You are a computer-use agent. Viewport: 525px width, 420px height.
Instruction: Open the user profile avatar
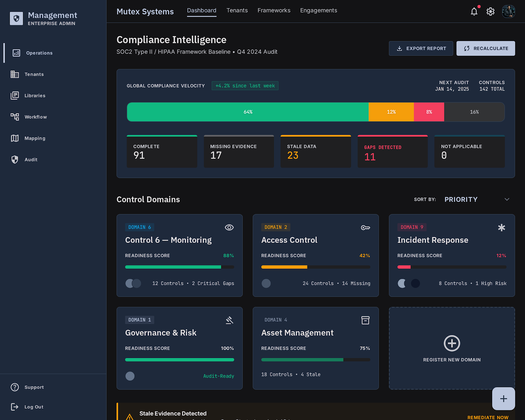509,11
